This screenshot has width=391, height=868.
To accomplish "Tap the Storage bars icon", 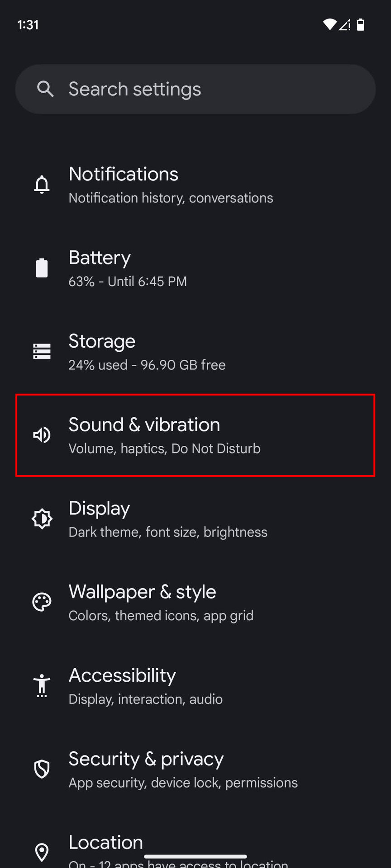I will tap(42, 351).
